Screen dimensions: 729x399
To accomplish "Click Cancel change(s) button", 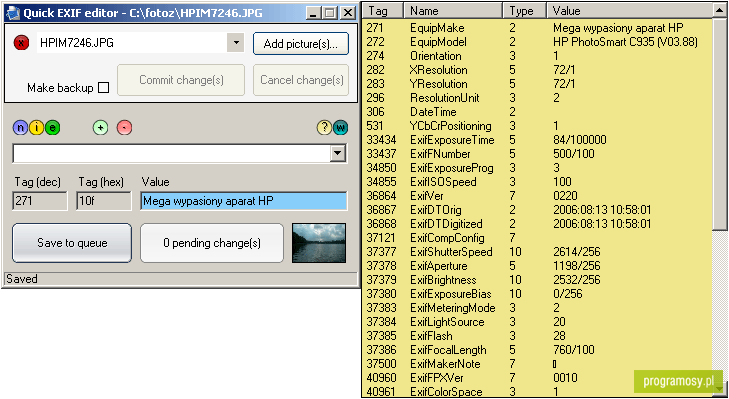I will click(301, 80).
